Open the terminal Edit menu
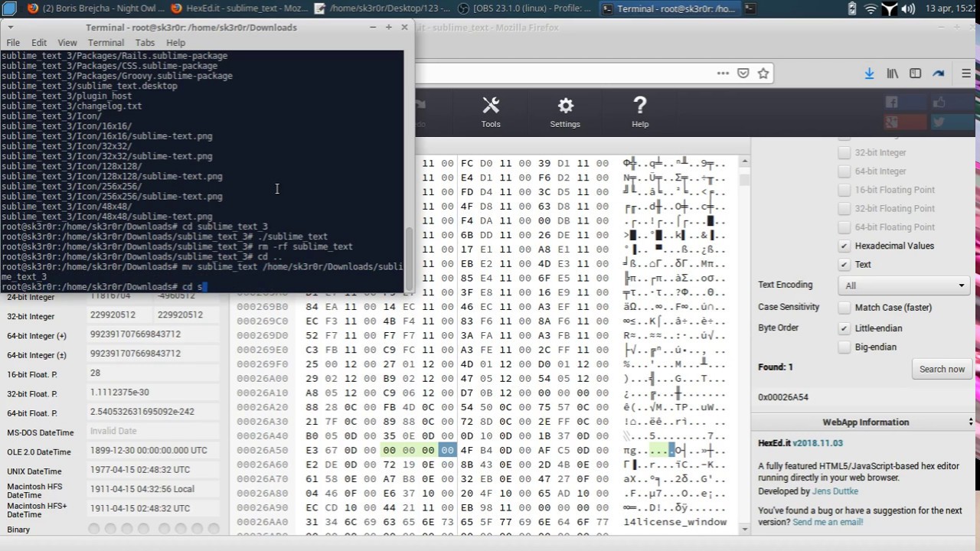This screenshot has width=980, height=551. pyautogui.click(x=39, y=43)
